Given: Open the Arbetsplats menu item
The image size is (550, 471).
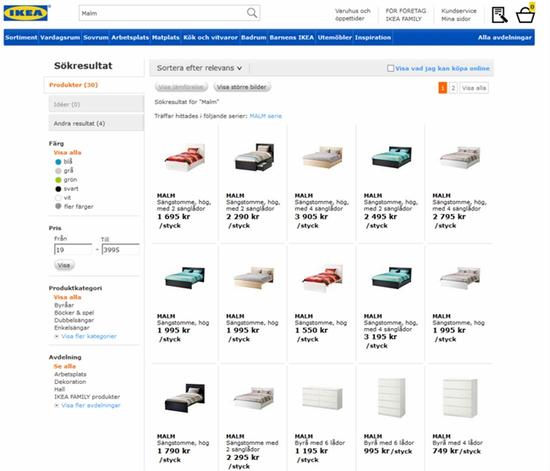Looking at the screenshot, I should point(130,37).
